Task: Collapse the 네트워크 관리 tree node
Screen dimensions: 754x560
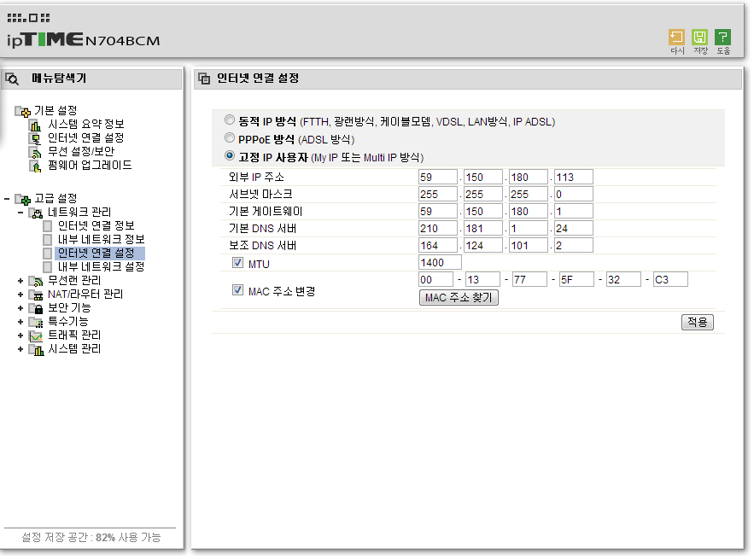Action: [20, 213]
